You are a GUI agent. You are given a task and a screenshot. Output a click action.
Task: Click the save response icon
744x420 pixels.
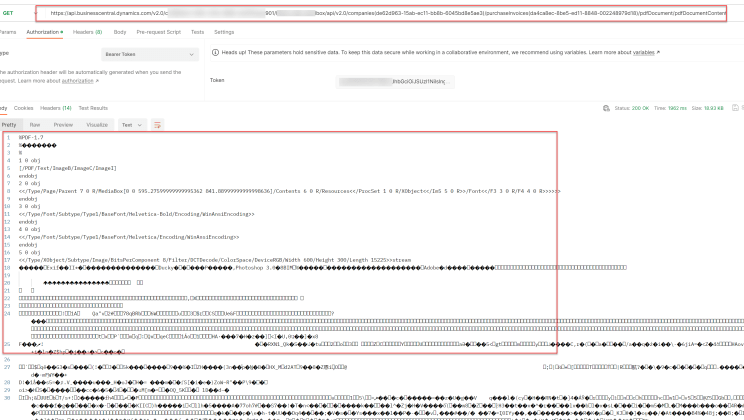click(x=735, y=108)
